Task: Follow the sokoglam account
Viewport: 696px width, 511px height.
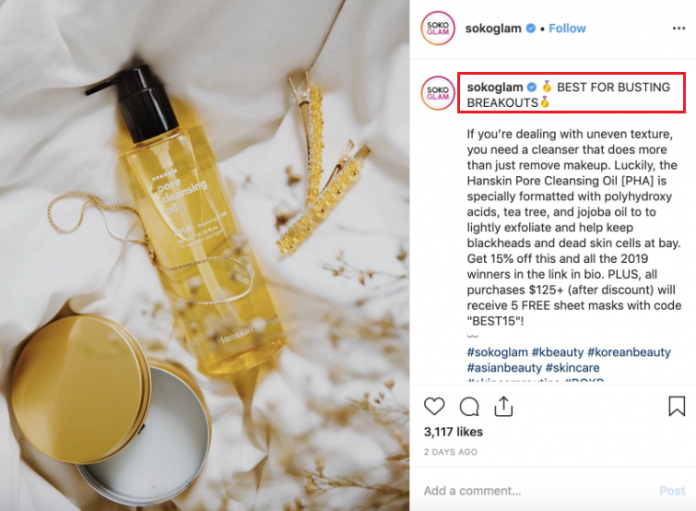Action: (567, 28)
